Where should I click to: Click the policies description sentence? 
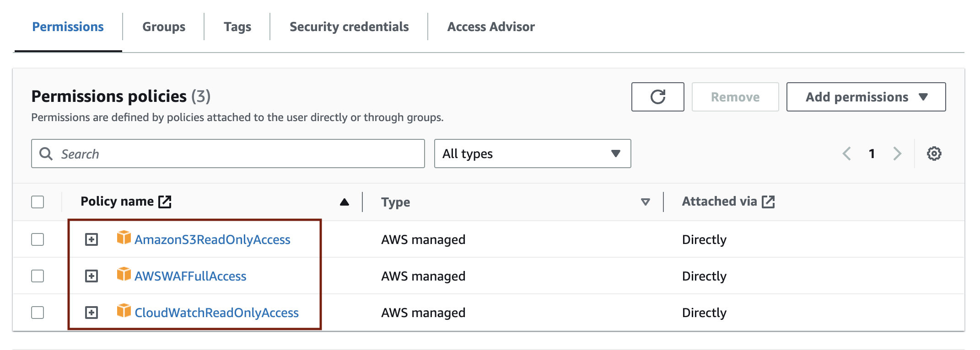(237, 117)
